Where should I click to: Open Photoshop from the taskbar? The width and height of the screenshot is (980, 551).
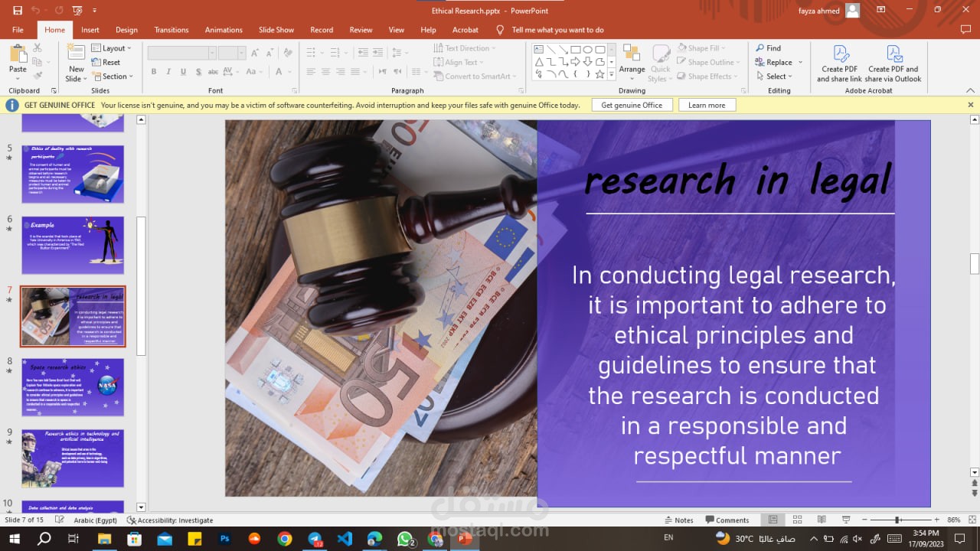(x=225, y=539)
